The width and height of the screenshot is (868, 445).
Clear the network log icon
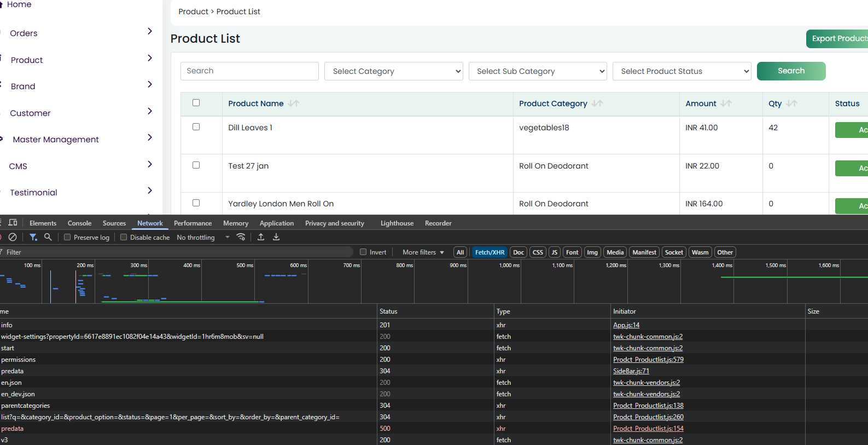13,237
